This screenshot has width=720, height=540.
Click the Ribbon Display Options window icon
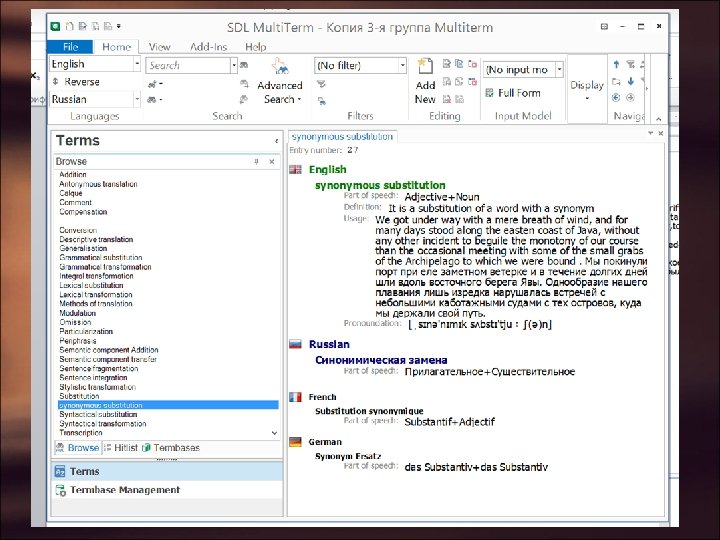click(604, 26)
